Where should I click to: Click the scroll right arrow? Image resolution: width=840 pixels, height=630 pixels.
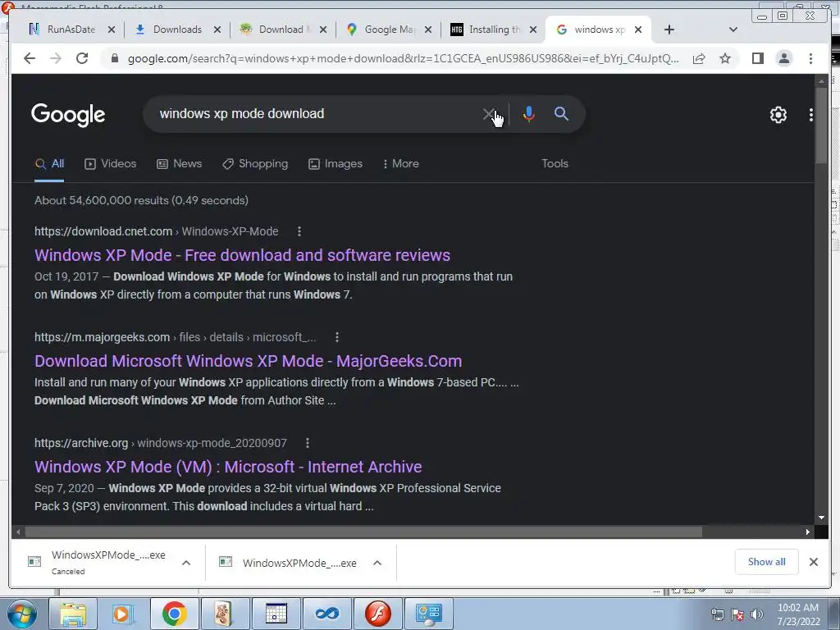[x=808, y=532]
